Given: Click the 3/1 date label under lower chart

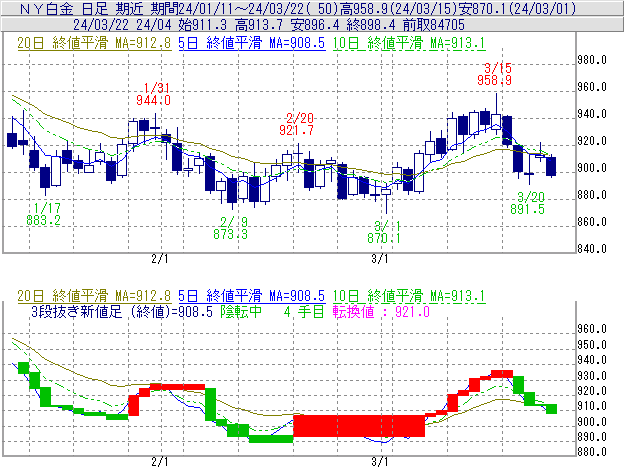Looking at the screenshot, I should [380, 462].
